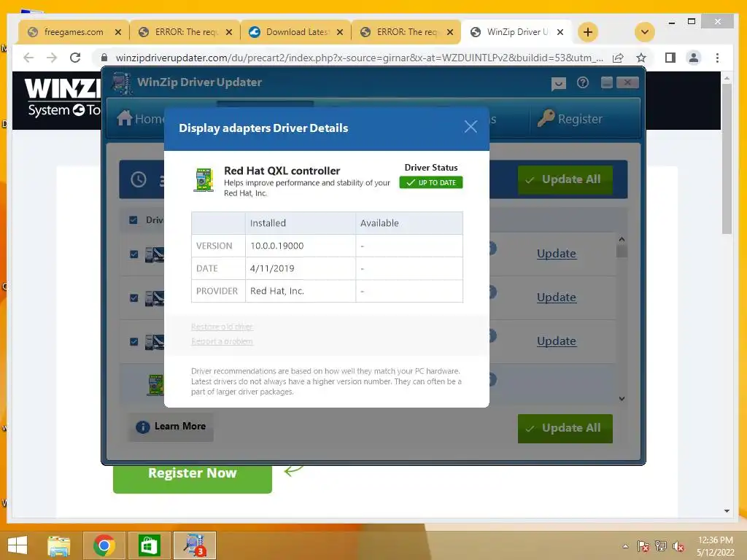747x560 pixels.
Task: Click Update link for third driver row
Action: tap(557, 341)
